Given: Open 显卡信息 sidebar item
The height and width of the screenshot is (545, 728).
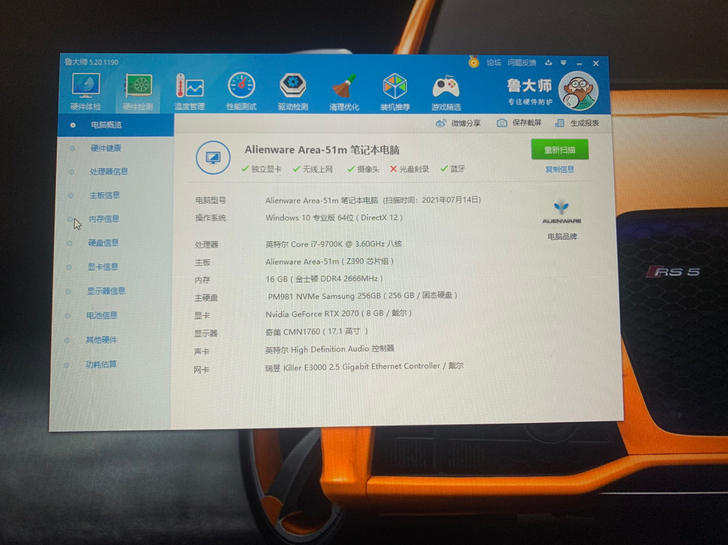Looking at the screenshot, I should [x=103, y=267].
